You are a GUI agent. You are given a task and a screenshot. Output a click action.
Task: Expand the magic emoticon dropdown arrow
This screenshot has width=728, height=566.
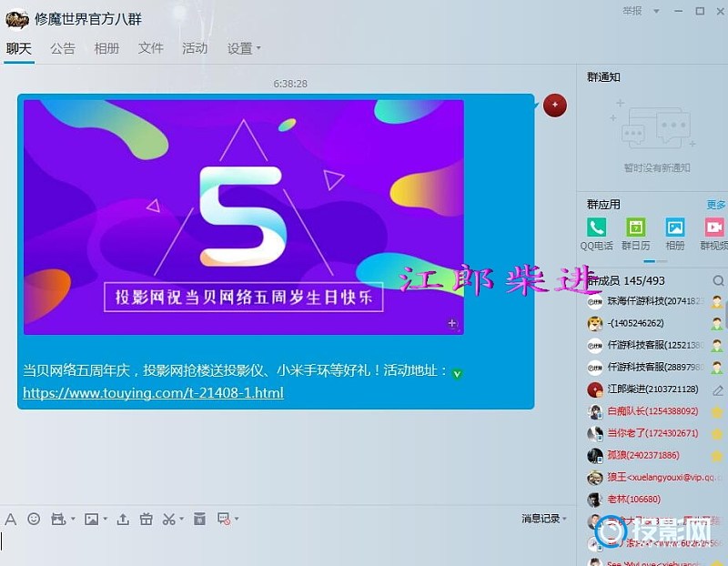pos(73,519)
